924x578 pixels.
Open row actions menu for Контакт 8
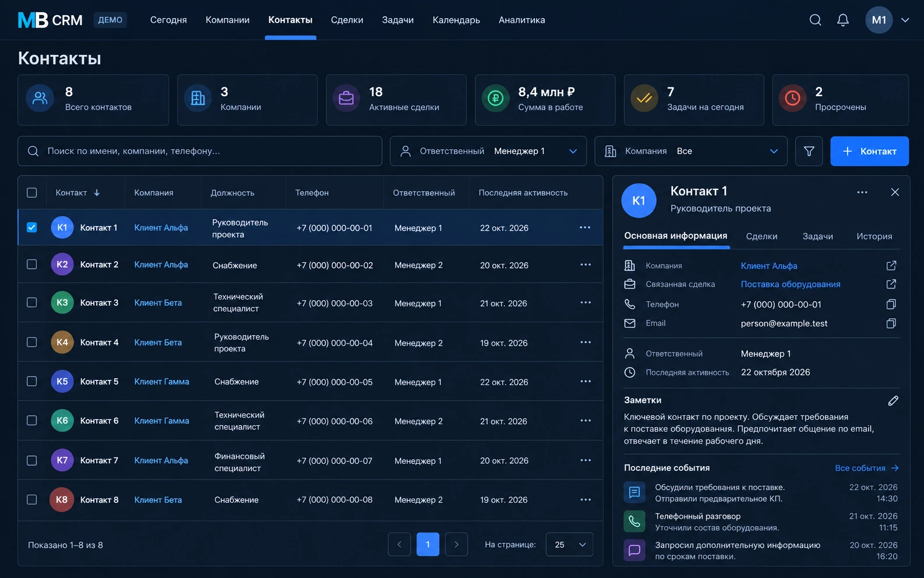pyautogui.click(x=586, y=499)
